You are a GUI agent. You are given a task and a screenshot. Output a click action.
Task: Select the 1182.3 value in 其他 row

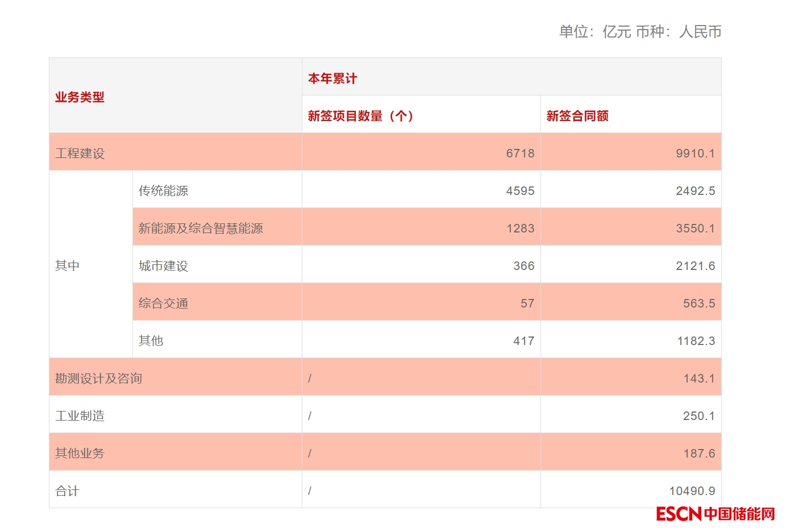tap(696, 341)
